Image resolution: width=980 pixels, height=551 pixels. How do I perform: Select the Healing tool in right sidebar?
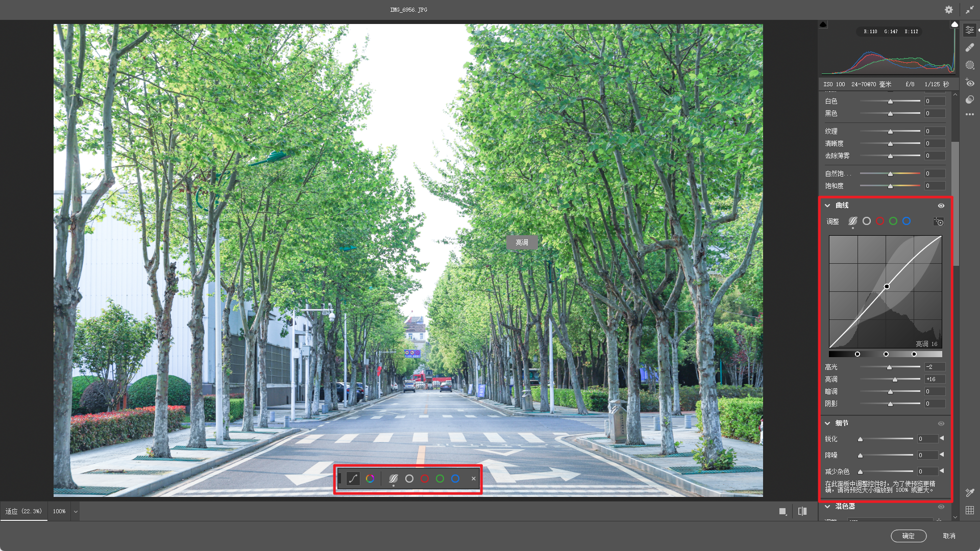tap(970, 47)
